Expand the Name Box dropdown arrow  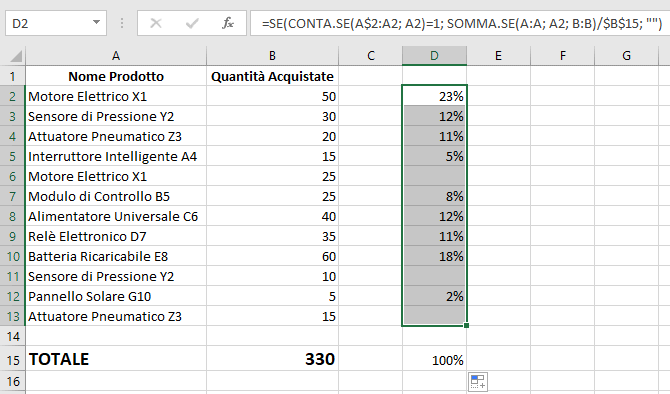click(97, 23)
